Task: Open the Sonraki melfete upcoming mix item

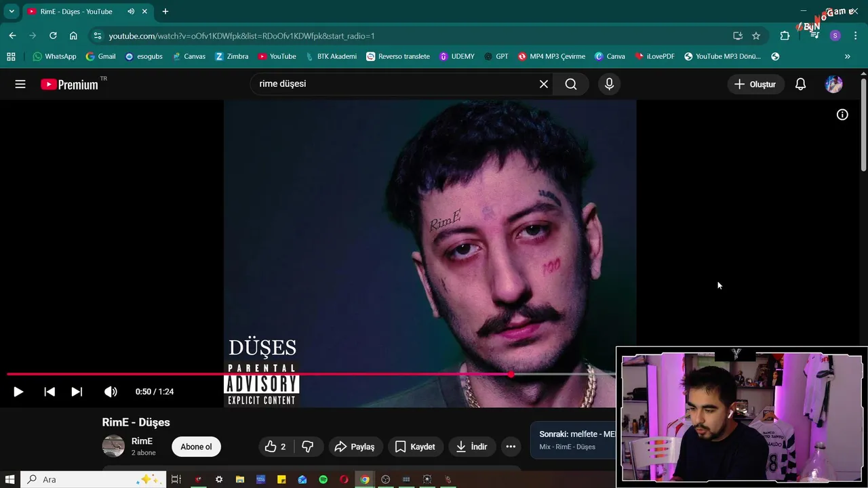Action: click(574, 440)
